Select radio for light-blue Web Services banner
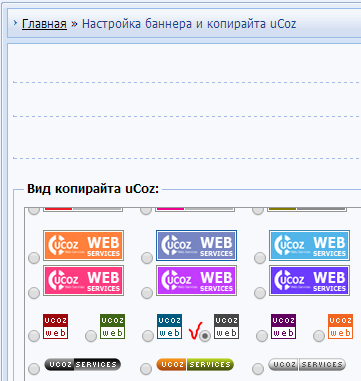This screenshot has height=381, width=361. click(x=260, y=258)
